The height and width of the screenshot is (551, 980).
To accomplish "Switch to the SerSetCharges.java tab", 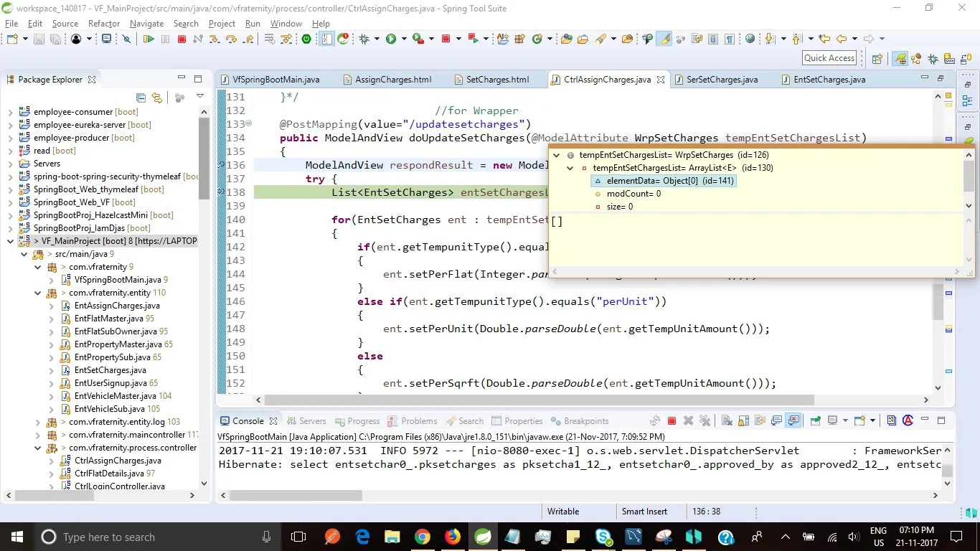I will point(721,80).
